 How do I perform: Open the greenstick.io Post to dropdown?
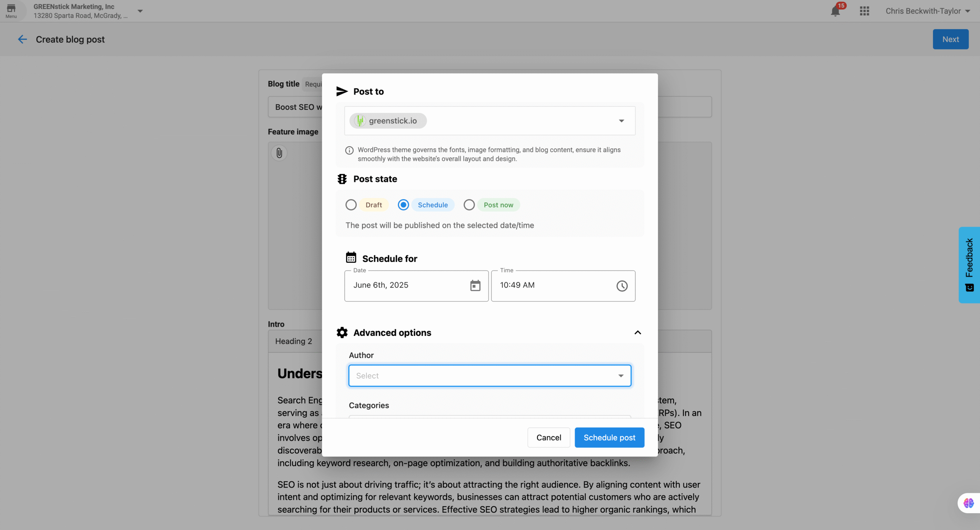pos(621,121)
